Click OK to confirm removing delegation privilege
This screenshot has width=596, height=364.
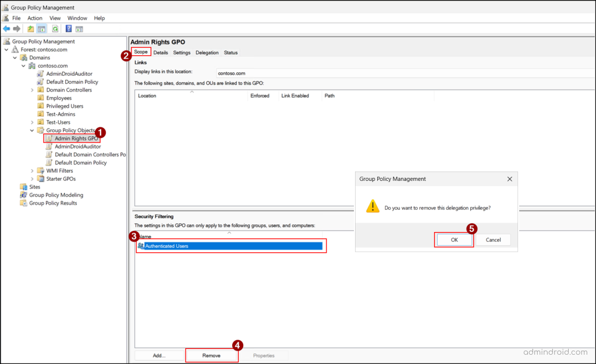coord(454,239)
